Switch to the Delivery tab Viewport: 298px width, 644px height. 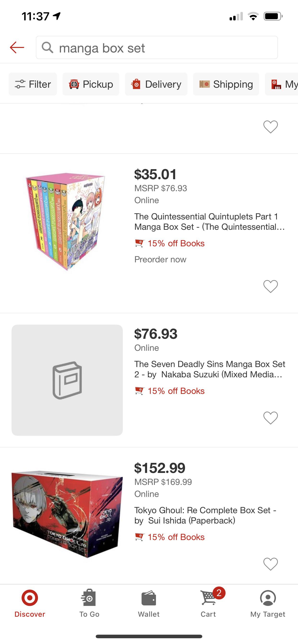[x=156, y=84]
